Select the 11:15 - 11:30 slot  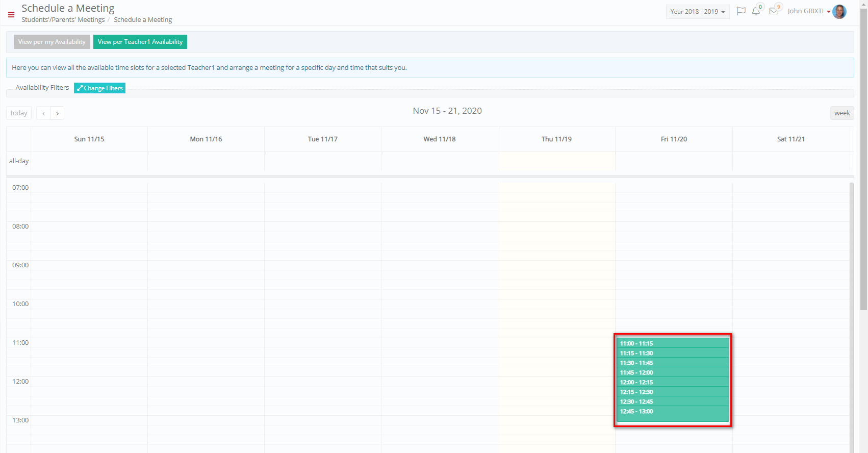(673, 353)
